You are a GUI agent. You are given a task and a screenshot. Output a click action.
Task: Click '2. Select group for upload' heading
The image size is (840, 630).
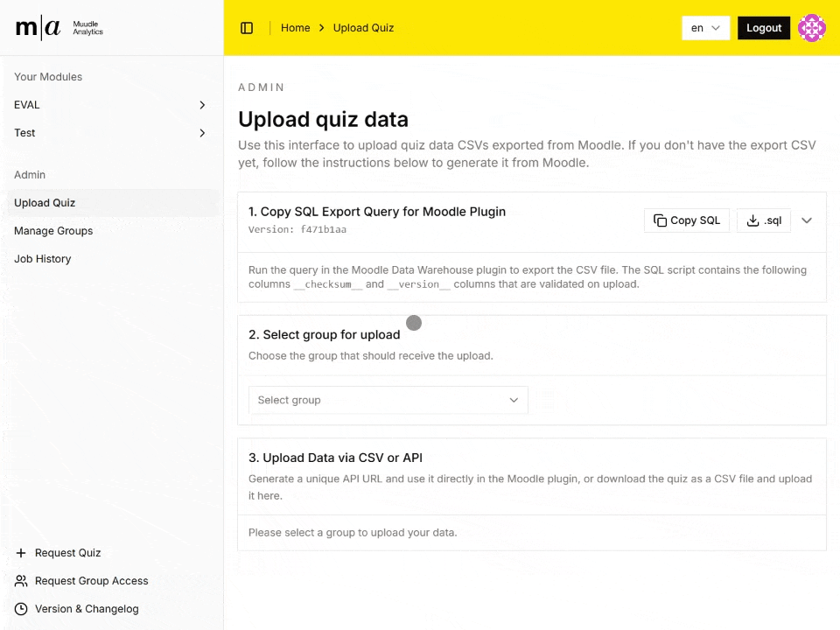(324, 334)
